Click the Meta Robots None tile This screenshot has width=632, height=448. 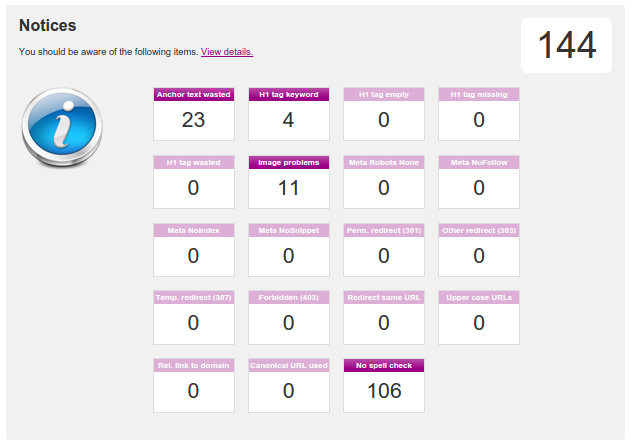coord(384,182)
